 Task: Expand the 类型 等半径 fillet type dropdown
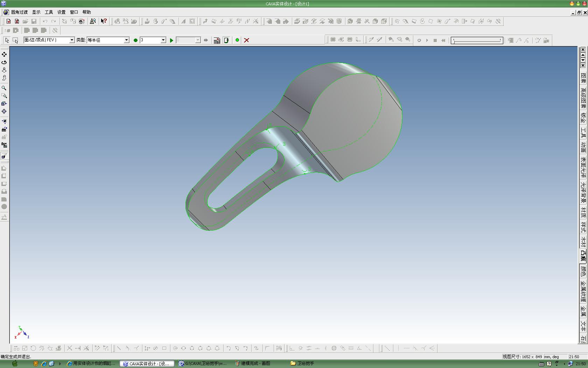click(126, 40)
